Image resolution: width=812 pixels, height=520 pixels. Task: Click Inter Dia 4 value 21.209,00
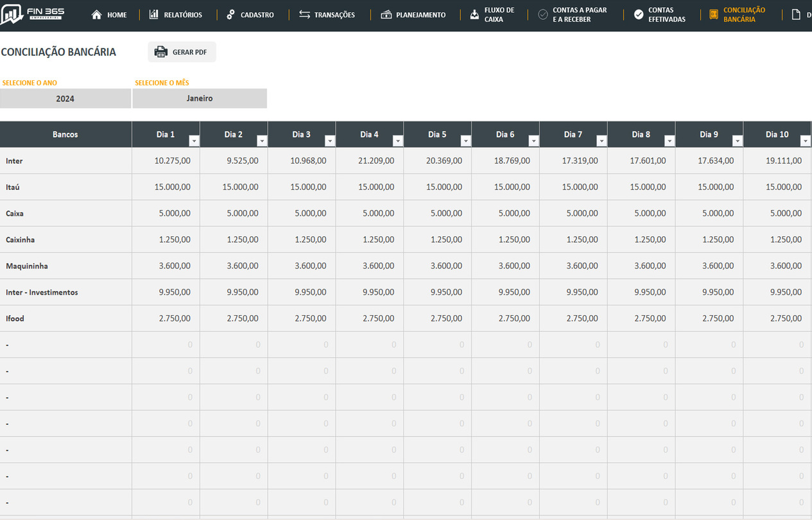click(376, 161)
